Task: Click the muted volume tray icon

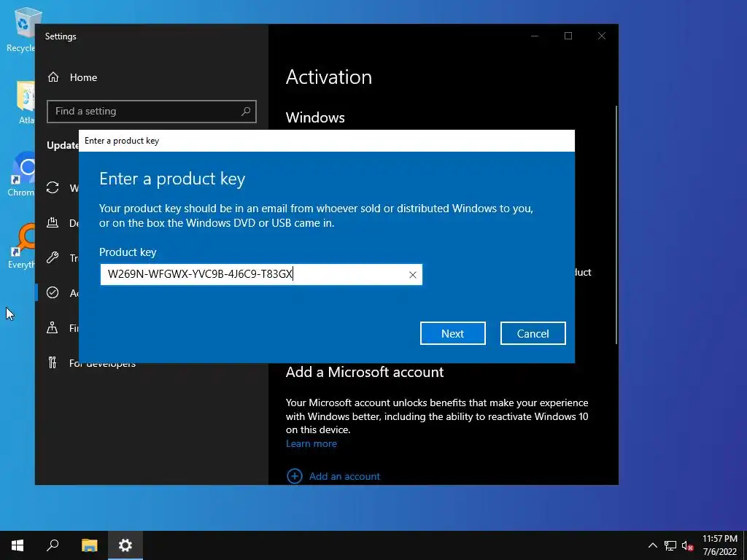Action: (687, 545)
